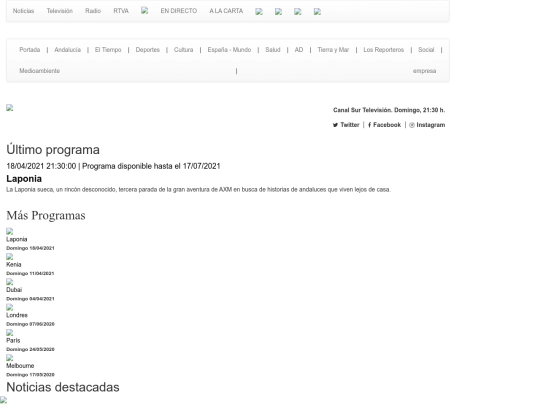The width and height of the screenshot is (540, 405).
Task: Select RTVA in the top bar
Action: (x=121, y=11)
